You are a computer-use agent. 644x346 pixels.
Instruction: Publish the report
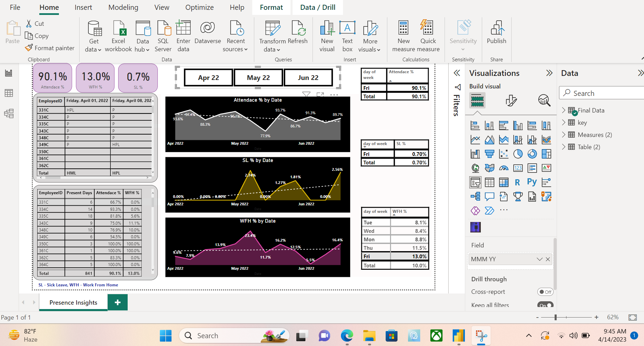pos(496,35)
